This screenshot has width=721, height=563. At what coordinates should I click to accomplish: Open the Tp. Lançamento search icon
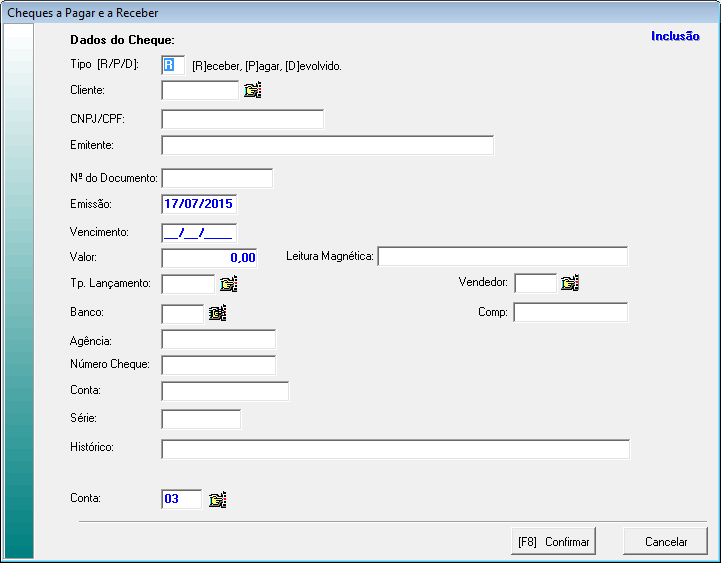coord(228,284)
